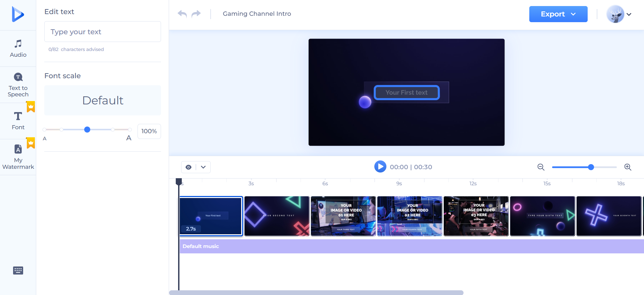644x295 pixels.
Task: Click the characters advised counter
Action: pyautogui.click(x=76, y=49)
